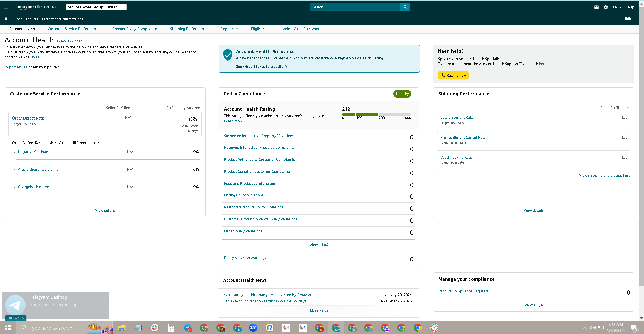644x334 pixels.
Task: Open the Order Defect Rate link
Action: pos(28,118)
